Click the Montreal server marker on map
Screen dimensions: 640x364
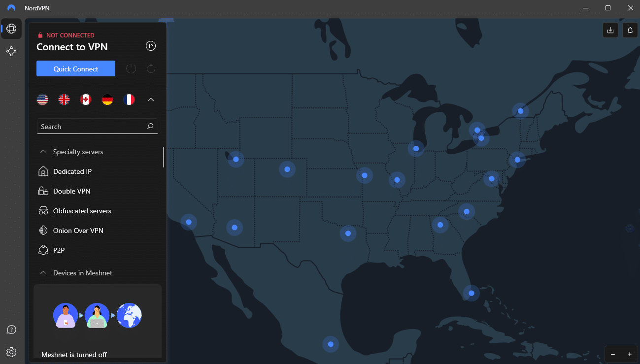(521, 111)
